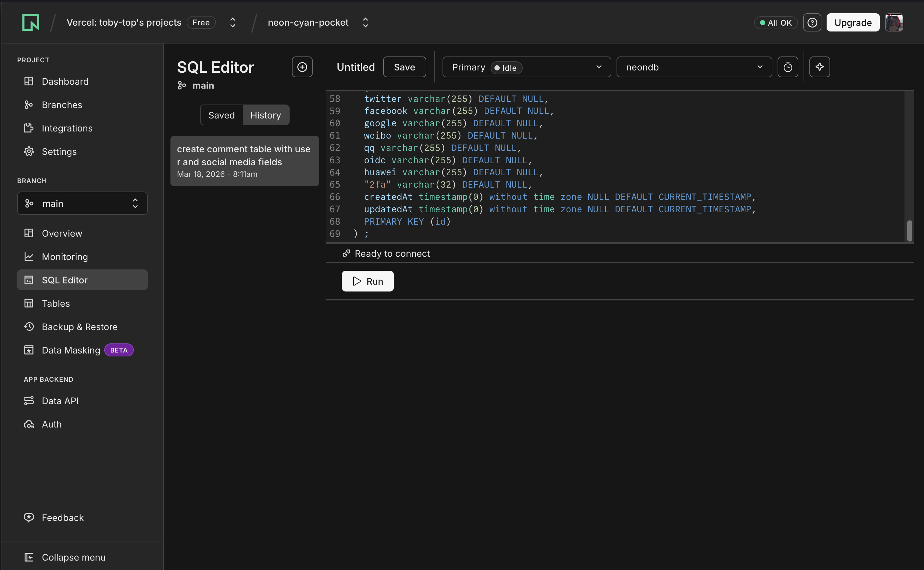Open Data Masking beta page

tap(82, 350)
